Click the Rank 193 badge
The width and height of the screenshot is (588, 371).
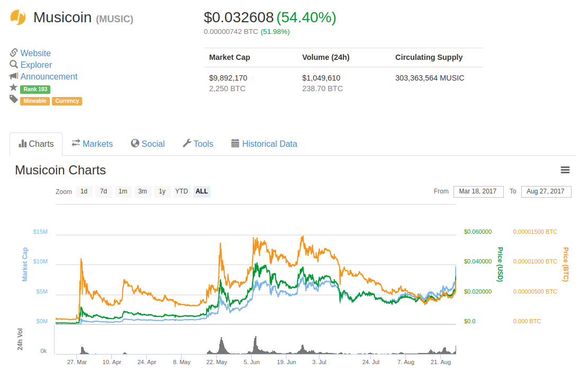[35, 89]
